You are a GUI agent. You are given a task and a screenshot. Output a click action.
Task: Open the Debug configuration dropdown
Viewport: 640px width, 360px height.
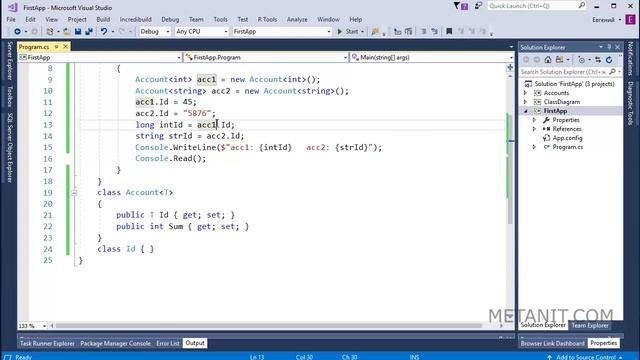click(155, 31)
